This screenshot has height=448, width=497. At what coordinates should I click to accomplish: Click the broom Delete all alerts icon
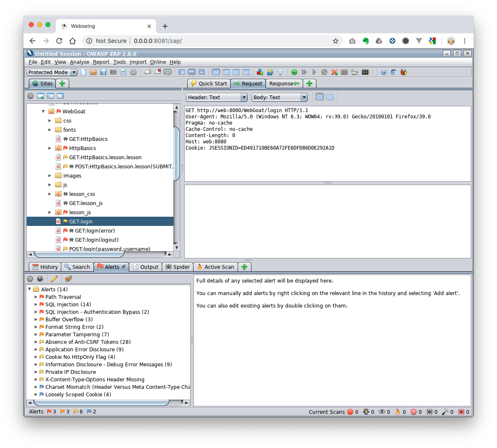pyautogui.click(x=68, y=279)
